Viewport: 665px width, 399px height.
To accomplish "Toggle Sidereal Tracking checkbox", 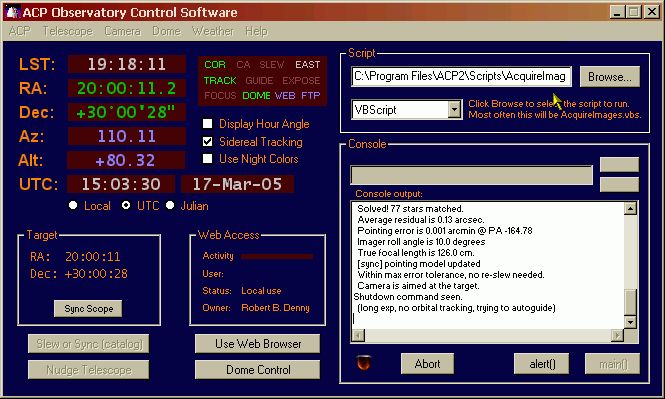I will tap(207, 142).
